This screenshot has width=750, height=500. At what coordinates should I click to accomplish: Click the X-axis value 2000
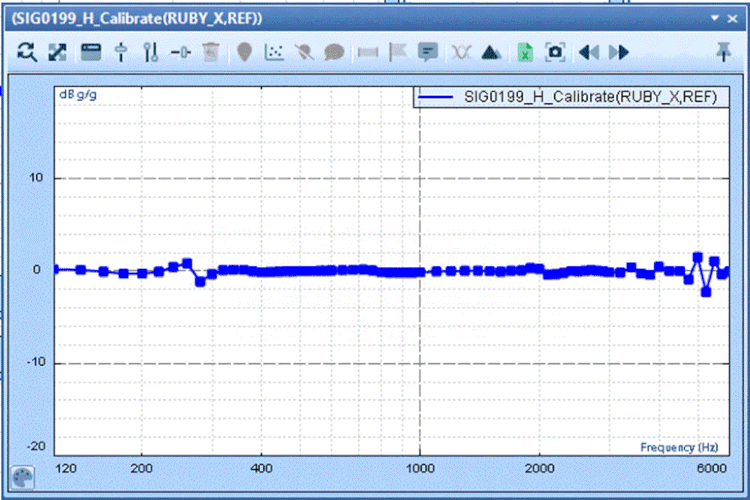coord(540,468)
